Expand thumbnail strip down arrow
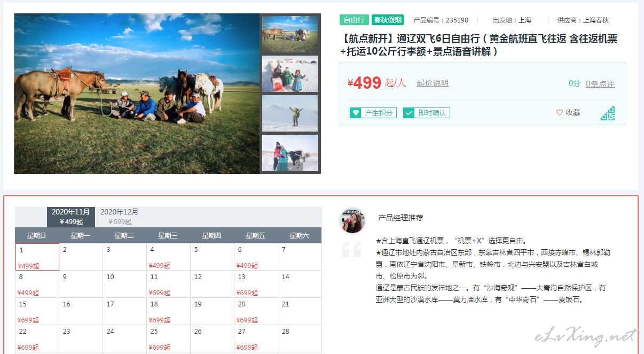644x354 pixels. (x=290, y=167)
